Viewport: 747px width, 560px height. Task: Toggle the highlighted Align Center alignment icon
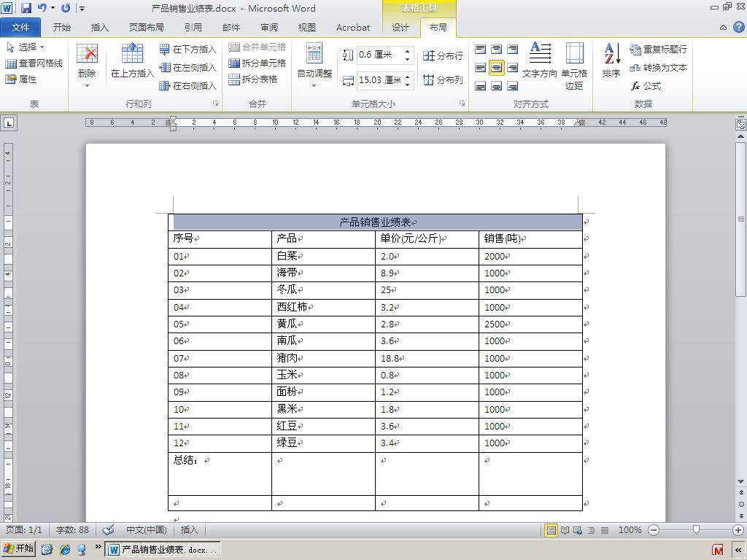click(x=496, y=68)
